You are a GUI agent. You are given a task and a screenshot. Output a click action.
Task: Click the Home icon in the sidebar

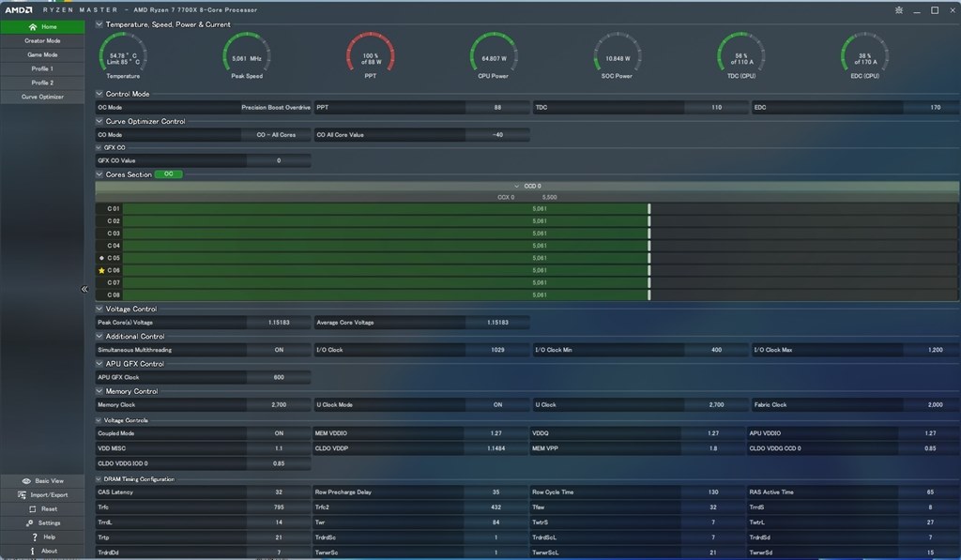32,27
